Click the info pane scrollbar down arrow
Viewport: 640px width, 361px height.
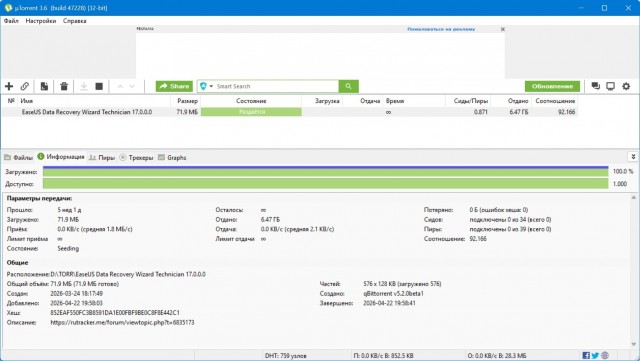(633, 344)
